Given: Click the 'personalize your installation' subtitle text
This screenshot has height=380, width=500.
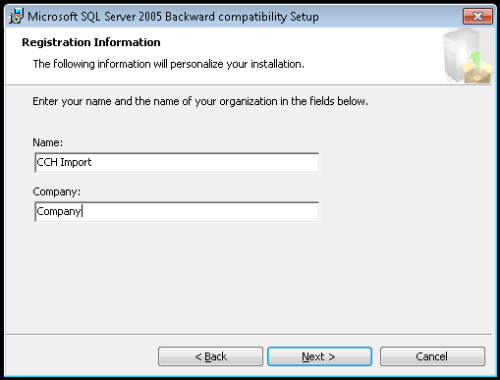Looking at the screenshot, I should point(168,64).
